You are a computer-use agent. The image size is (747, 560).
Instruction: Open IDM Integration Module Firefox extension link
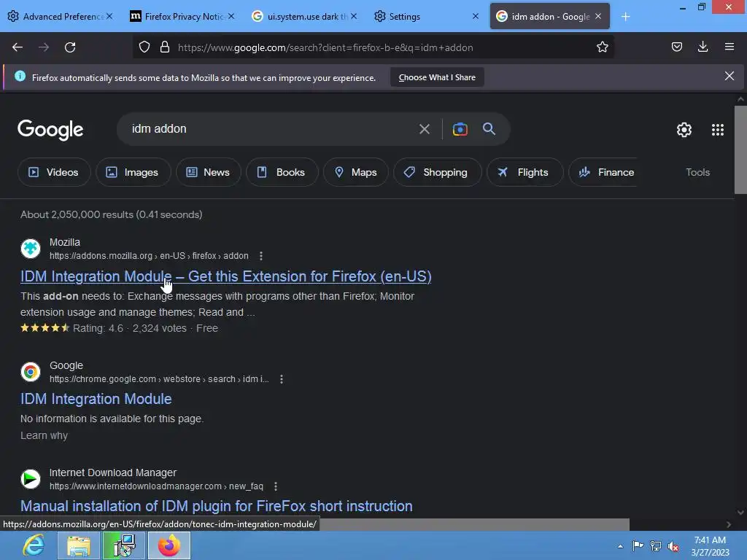click(226, 276)
